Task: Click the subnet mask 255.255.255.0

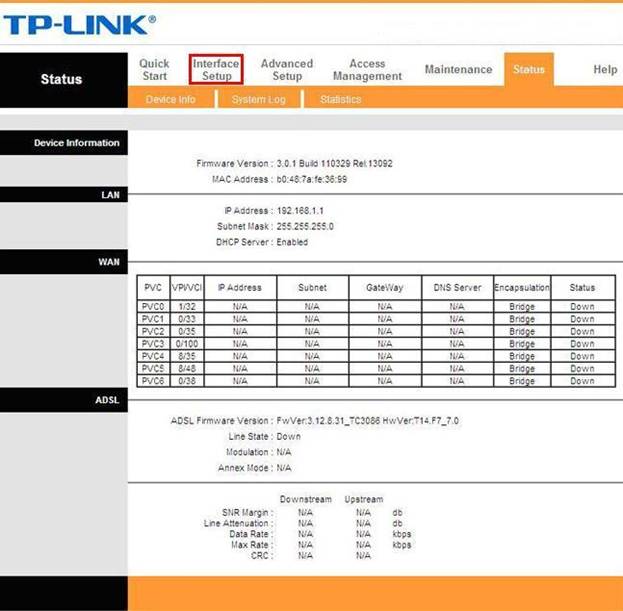Action: click(x=305, y=226)
